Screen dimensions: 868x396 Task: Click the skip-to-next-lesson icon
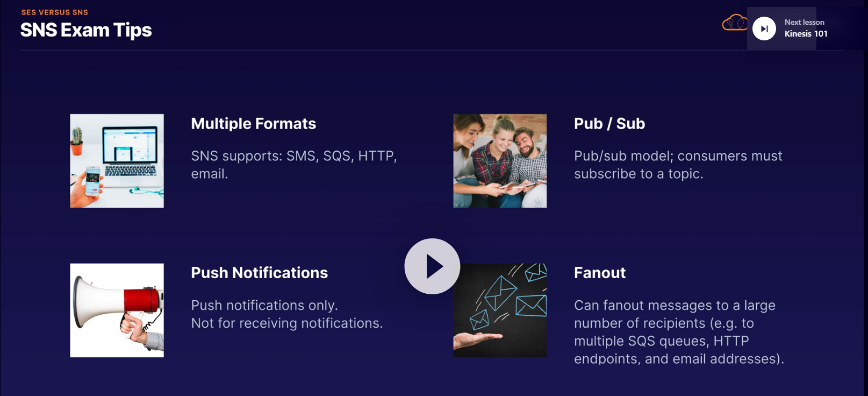point(764,29)
